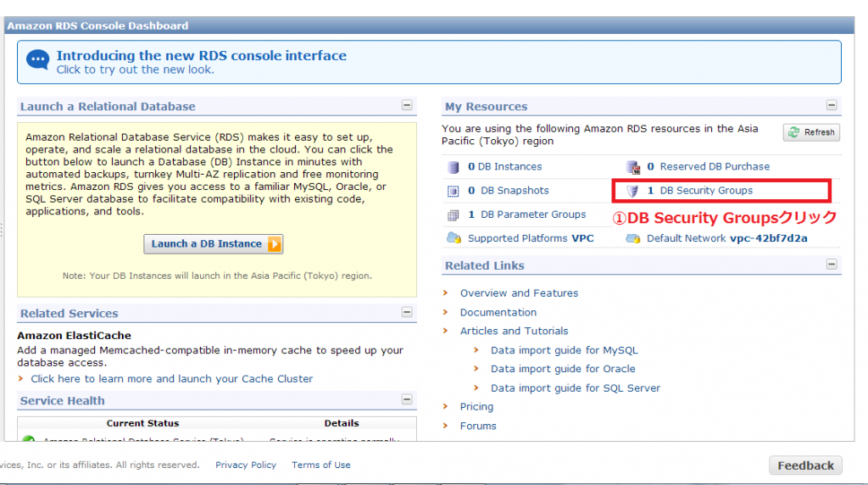Click the chat bubble icon in the banner
Viewport: 868px width, 485px height.
37,60
